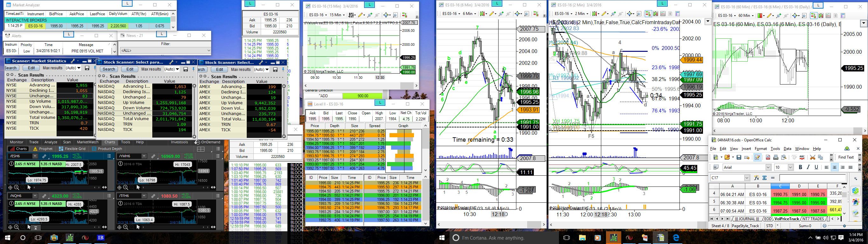Expand Max results dropdown in Market Statistics scanner
Image resolution: width=868 pixels, height=244 pixels.
pyautogui.click(x=73, y=68)
